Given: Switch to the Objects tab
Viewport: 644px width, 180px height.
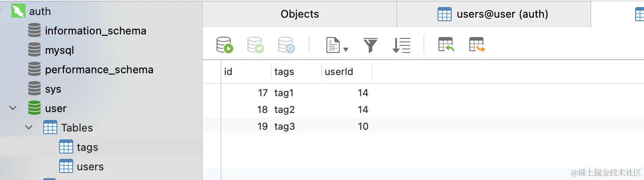Looking at the screenshot, I should [x=300, y=14].
